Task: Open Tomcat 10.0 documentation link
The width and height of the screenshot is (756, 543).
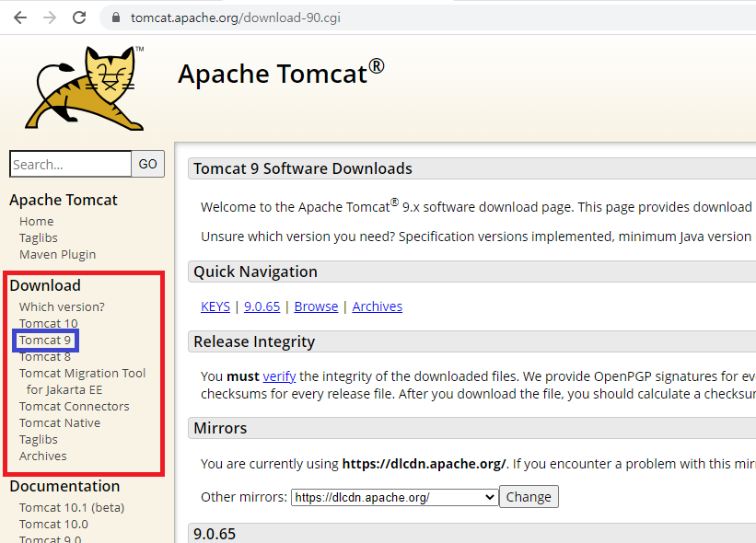Action: click(x=53, y=525)
